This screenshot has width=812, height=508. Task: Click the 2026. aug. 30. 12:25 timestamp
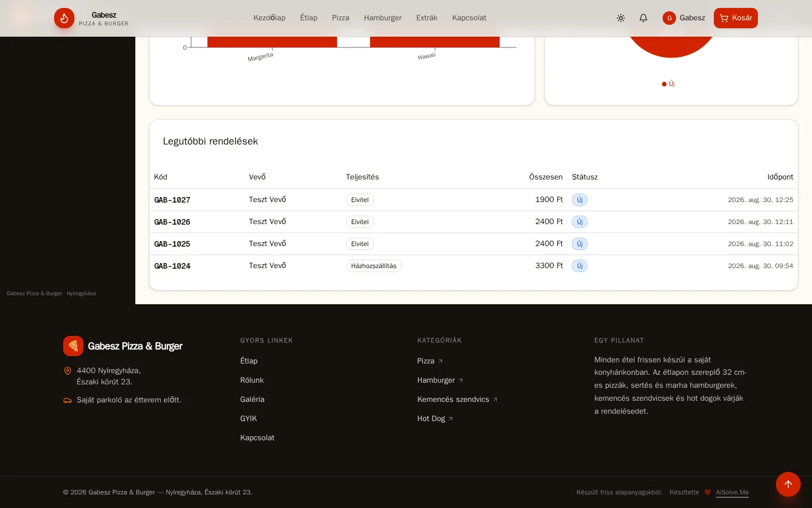pos(760,200)
